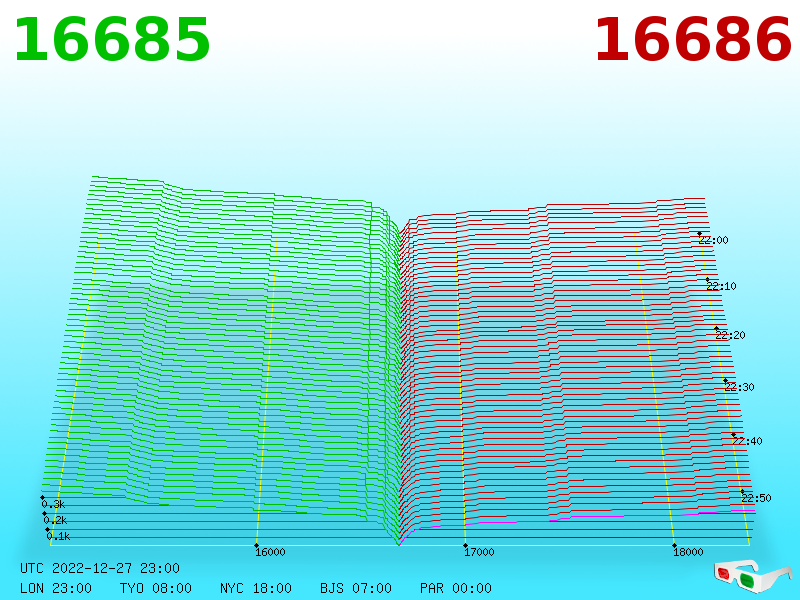Click the 22:00 time axis label
This screenshot has width=800, height=600.
tap(713, 240)
